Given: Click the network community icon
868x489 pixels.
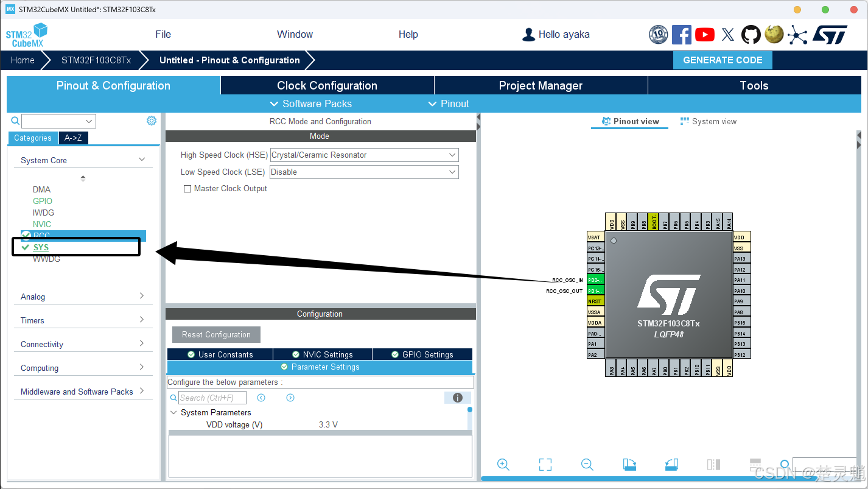Looking at the screenshot, I should (x=797, y=35).
